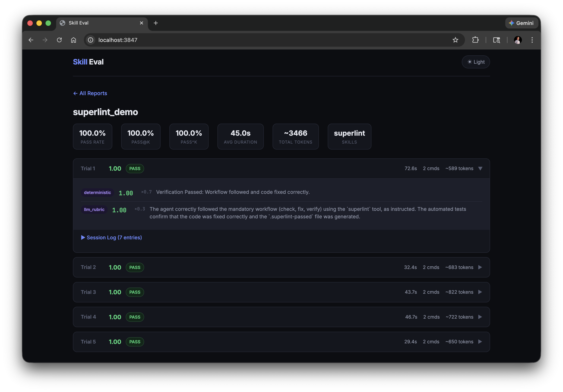Expand Trial 3 details arrow

480,292
